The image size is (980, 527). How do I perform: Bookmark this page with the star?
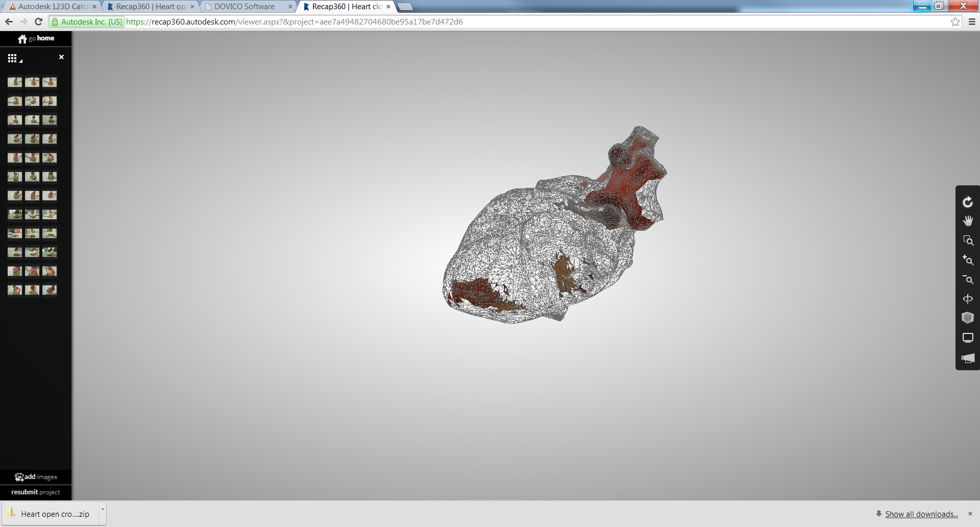tap(955, 21)
